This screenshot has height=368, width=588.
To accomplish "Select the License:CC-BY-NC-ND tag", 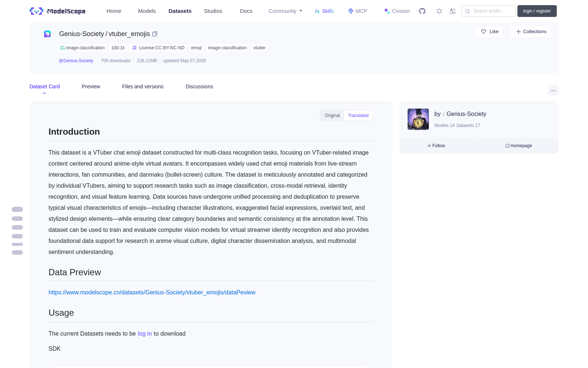I will coord(158,48).
